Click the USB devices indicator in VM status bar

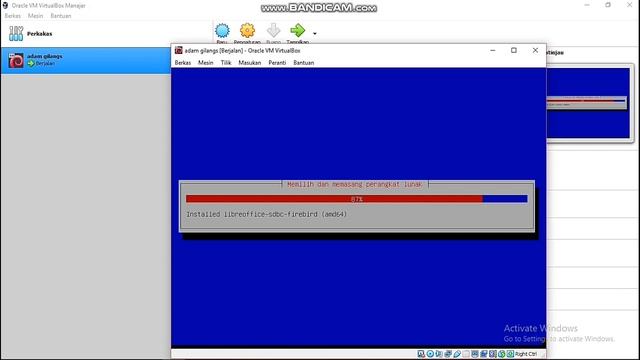click(457, 354)
